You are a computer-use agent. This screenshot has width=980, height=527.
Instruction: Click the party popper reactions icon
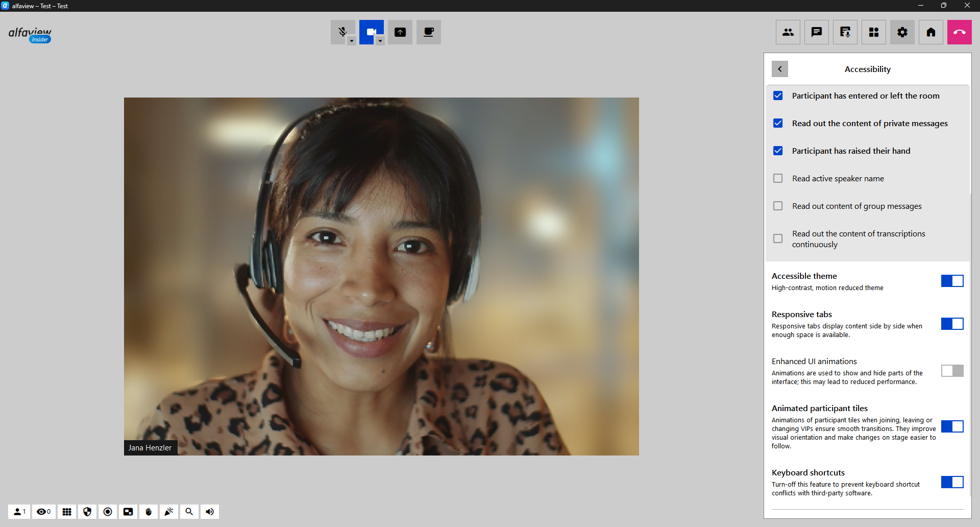click(169, 512)
